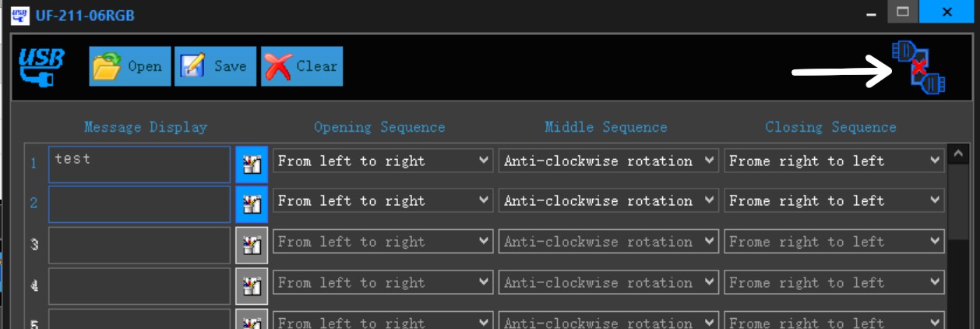Click the UF-211-06RGB title bar app icon

tap(19, 14)
